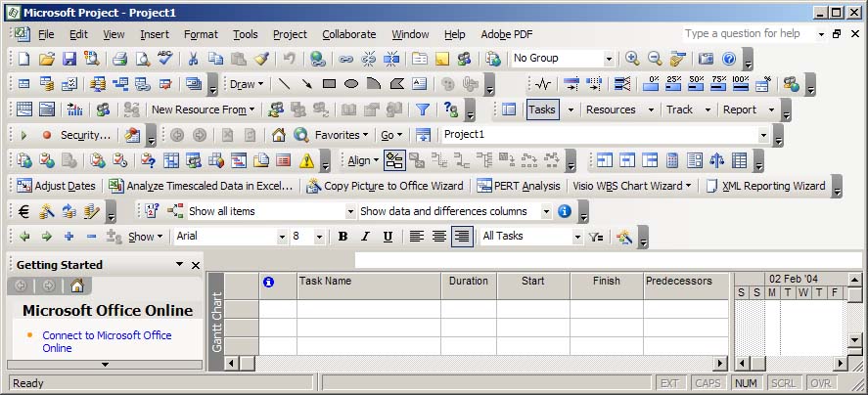Screen dimensions: 868x395
Task: Open the New Resource From dropdown
Action: coord(204,110)
